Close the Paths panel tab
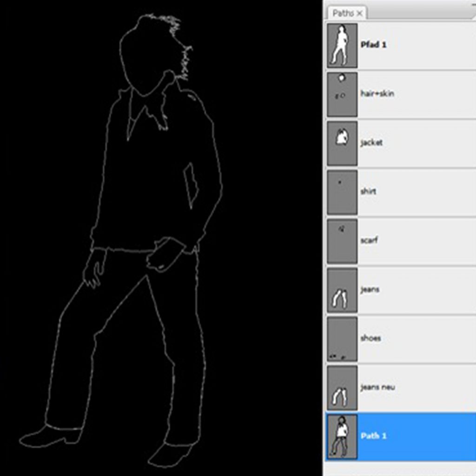Image resolution: width=476 pixels, height=476 pixels. click(x=360, y=13)
